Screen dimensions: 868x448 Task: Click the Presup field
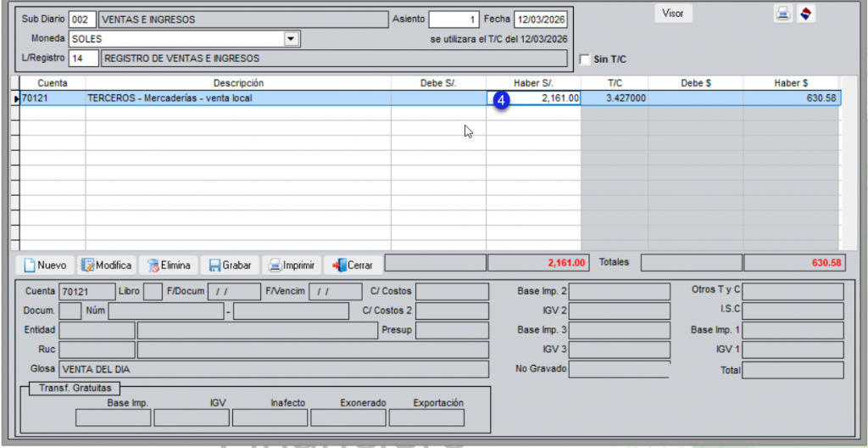coord(453,330)
